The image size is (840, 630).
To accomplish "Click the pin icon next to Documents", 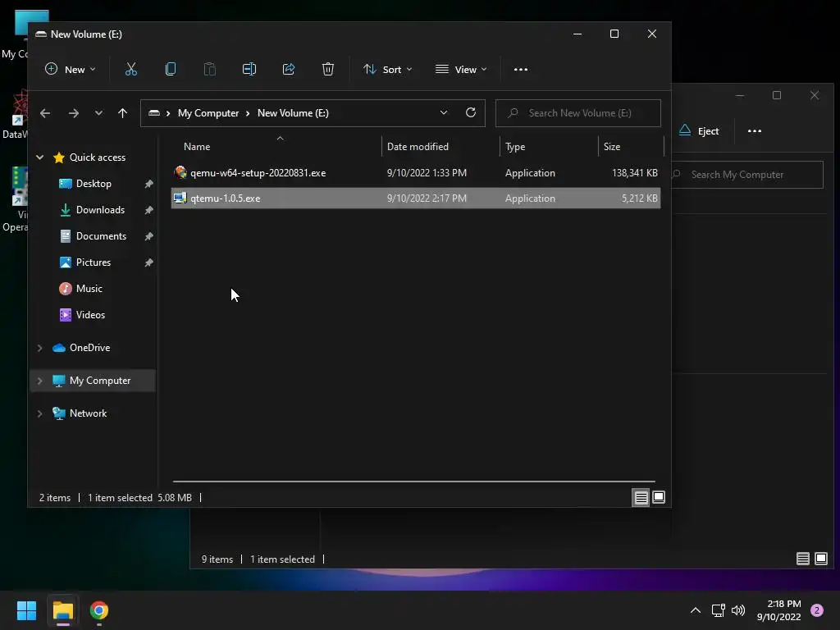I will [149, 236].
